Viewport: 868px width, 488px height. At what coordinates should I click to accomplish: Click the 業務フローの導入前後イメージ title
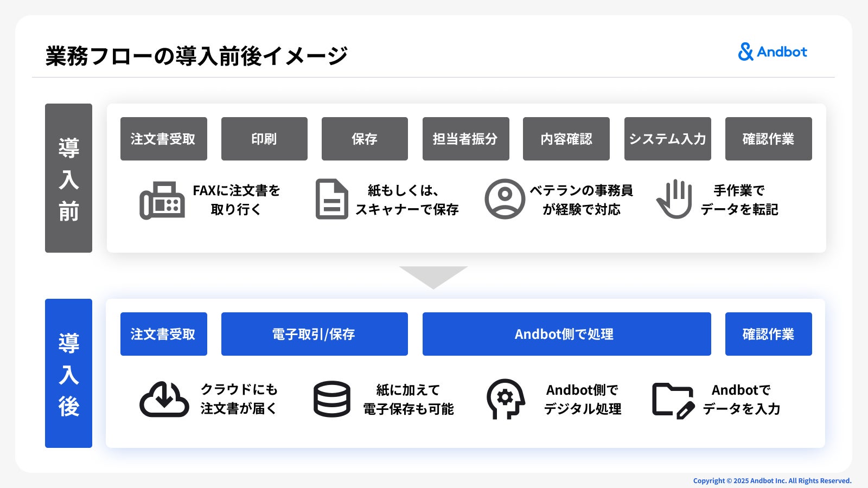click(196, 56)
